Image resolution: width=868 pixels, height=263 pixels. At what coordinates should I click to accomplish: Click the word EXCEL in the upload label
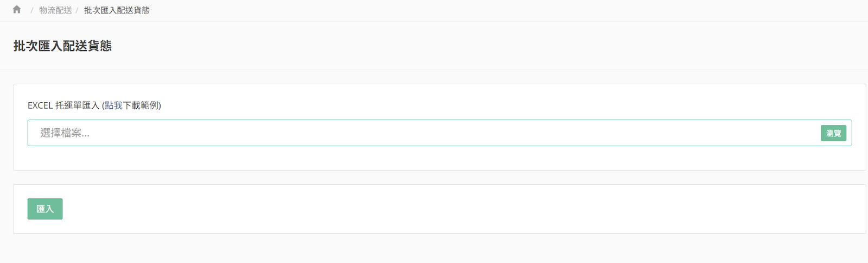pyautogui.click(x=40, y=105)
